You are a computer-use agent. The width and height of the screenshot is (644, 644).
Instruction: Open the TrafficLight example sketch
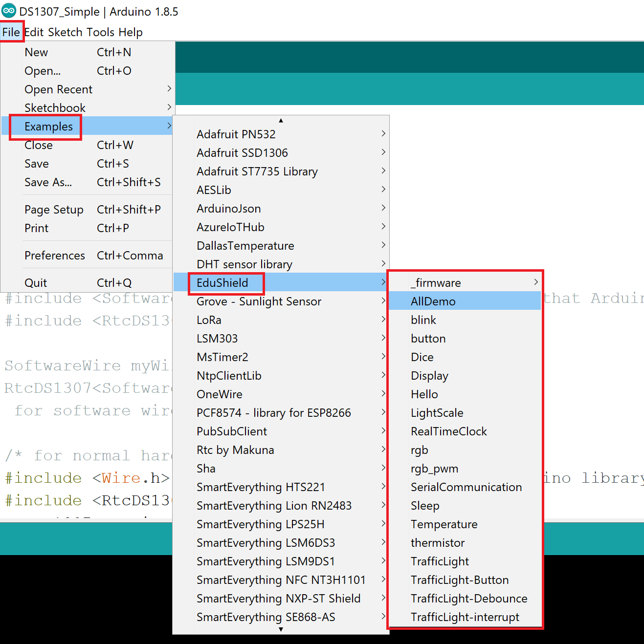coord(465,561)
